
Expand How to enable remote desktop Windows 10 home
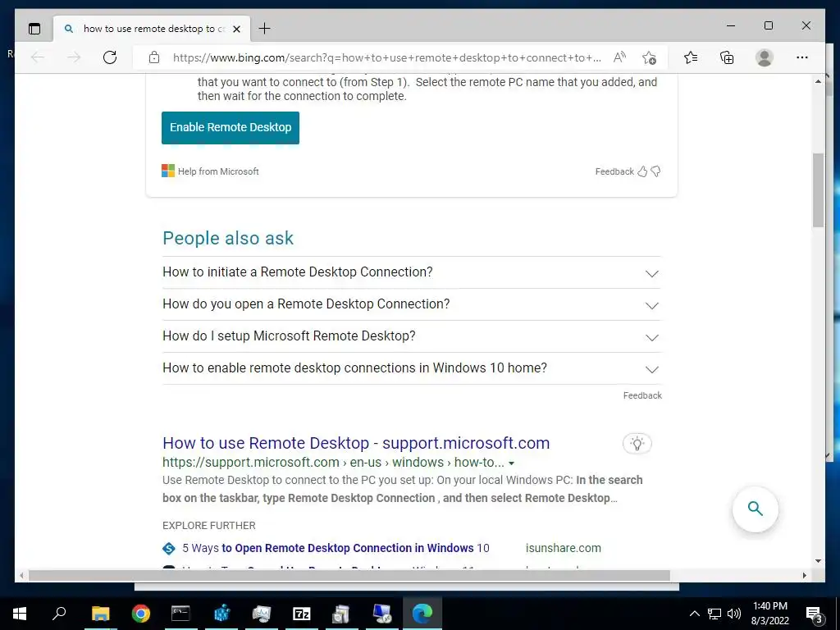[412, 368]
